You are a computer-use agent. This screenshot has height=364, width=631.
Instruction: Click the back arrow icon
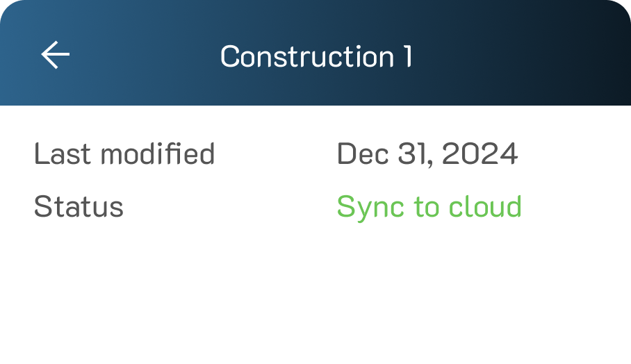[x=56, y=56]
